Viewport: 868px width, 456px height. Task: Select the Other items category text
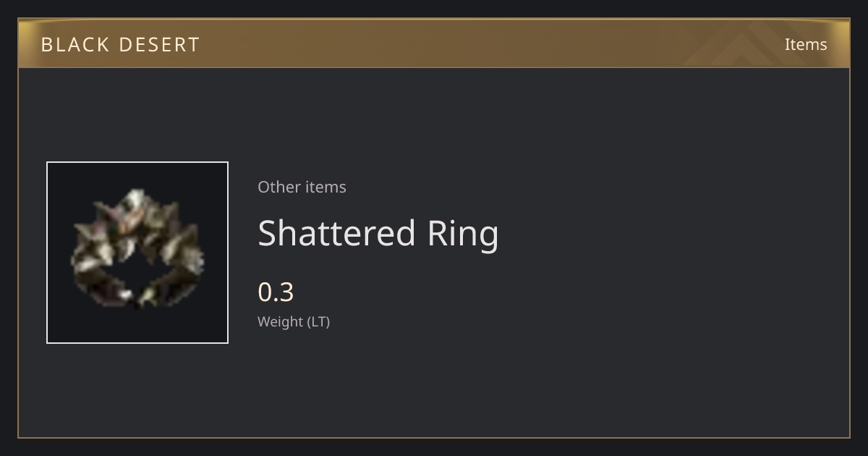pyautogui.click(x=302, y=187)
